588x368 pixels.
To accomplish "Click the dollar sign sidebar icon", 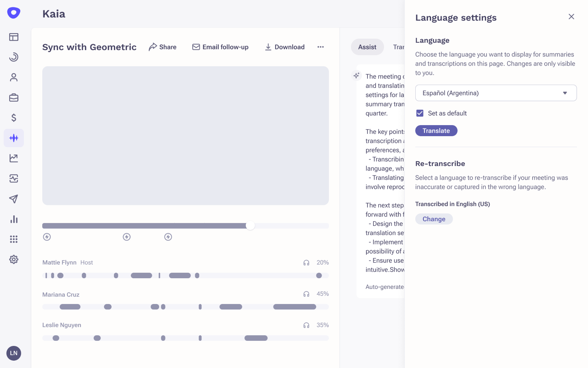I will pos(14,118).
